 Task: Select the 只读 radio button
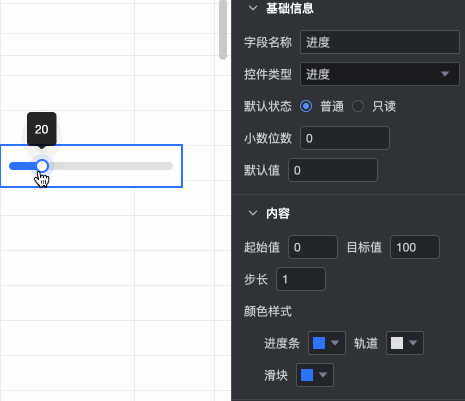(358, 106)
